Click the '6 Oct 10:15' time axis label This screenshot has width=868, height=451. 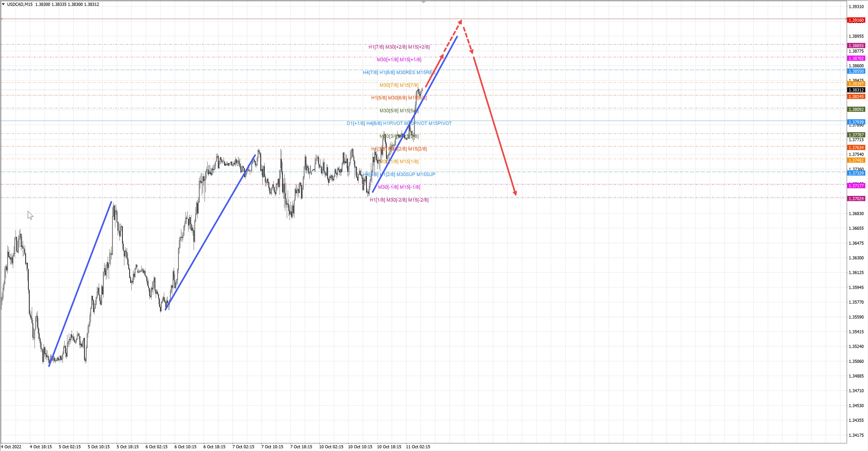click(x=185, y=447)
